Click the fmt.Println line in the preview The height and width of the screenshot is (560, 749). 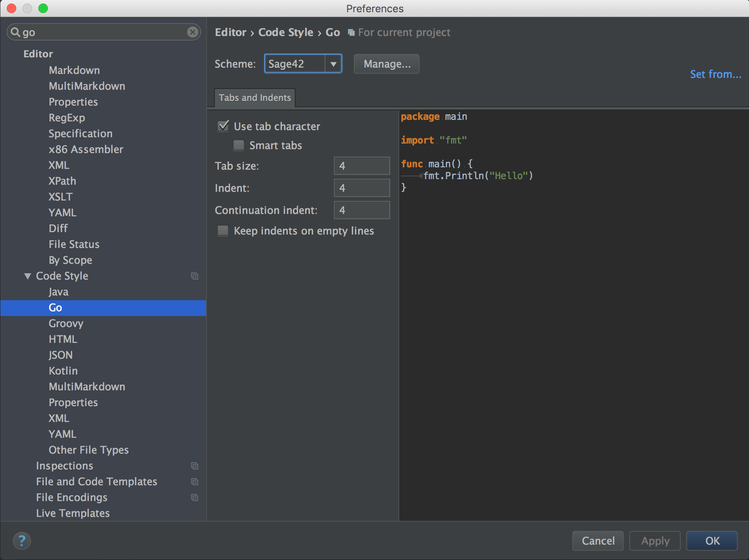[478, 176]
